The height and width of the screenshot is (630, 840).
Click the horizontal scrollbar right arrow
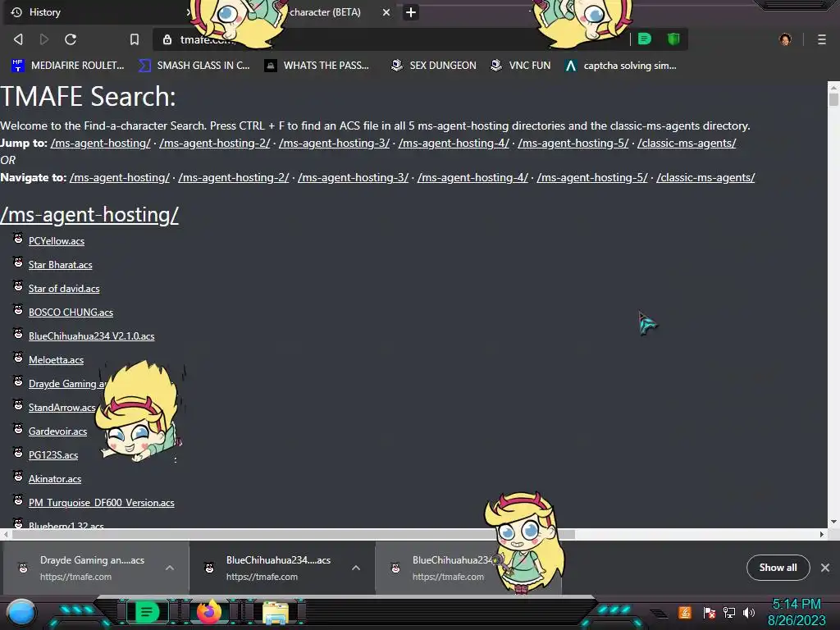click(822, 534)
